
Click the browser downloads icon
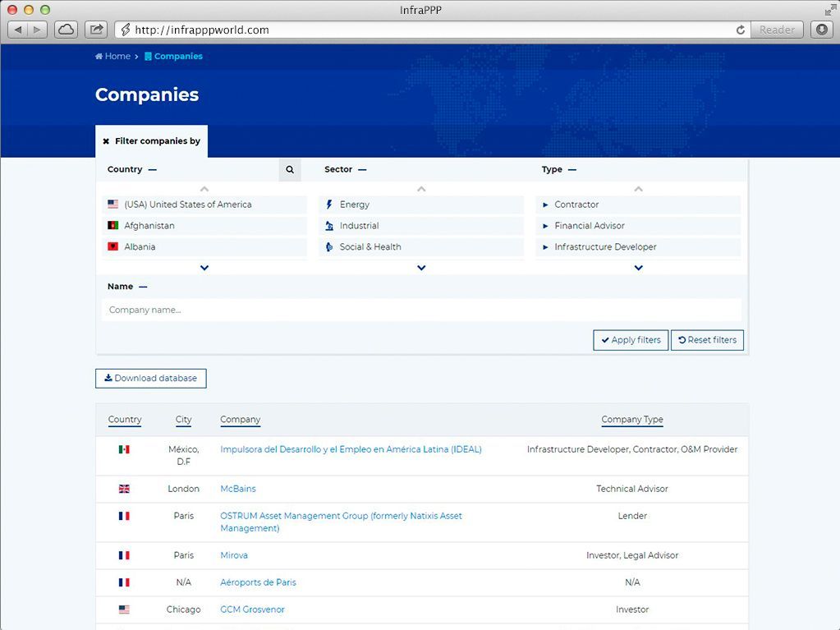(x=821, y=30)
